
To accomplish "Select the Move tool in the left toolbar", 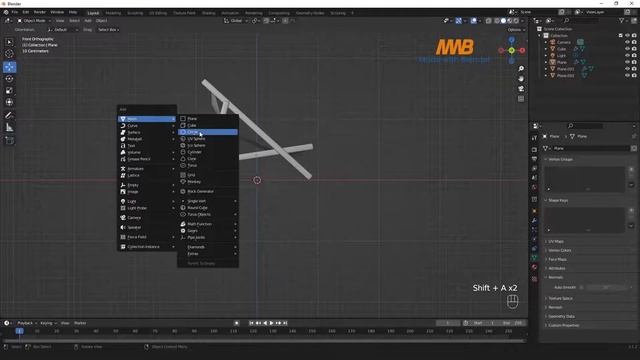I will (9, 67).
